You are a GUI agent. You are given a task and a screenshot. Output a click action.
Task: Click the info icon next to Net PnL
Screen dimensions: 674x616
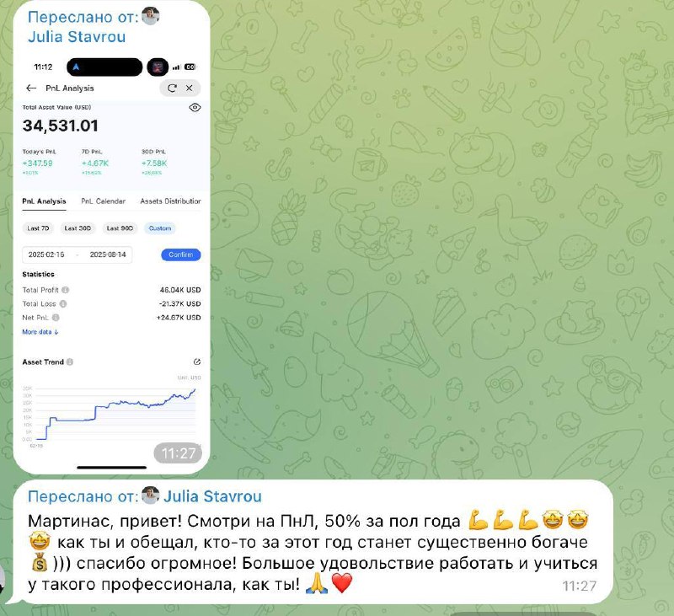pos(56,318)
